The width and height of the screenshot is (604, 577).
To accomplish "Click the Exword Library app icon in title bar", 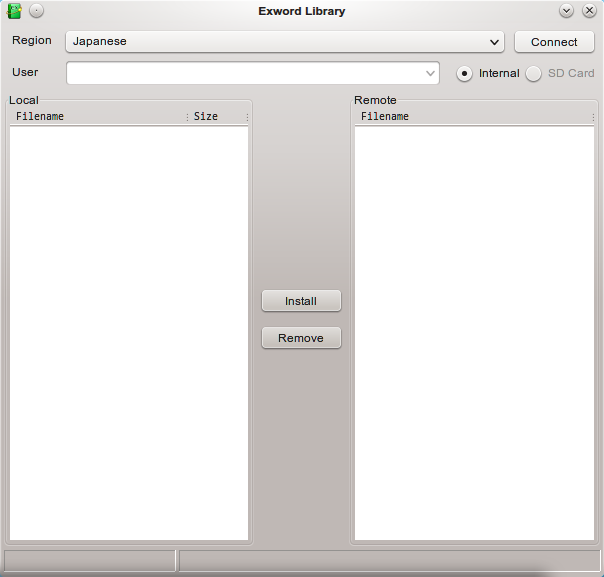I will pyautogui.click(x=15, y=11).
